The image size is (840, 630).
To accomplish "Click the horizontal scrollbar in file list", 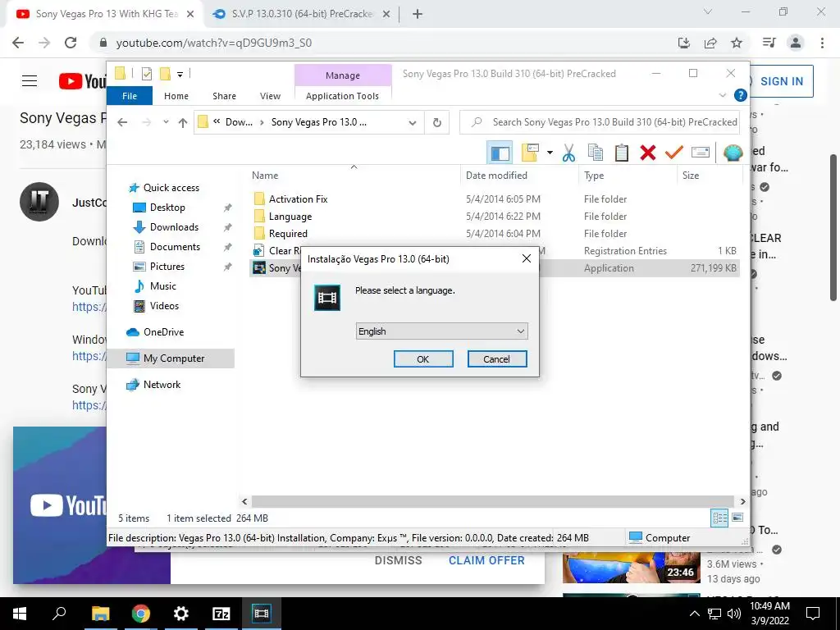I will click(493, 501).
